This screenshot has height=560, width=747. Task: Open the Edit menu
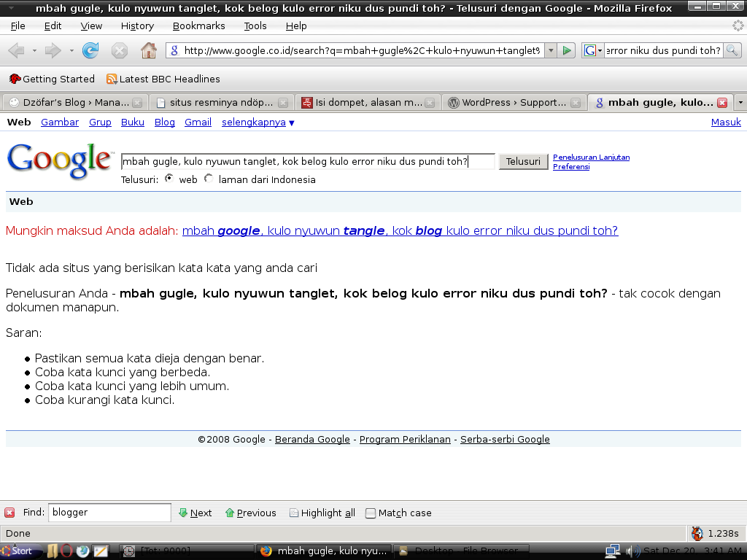coord(53,26)
